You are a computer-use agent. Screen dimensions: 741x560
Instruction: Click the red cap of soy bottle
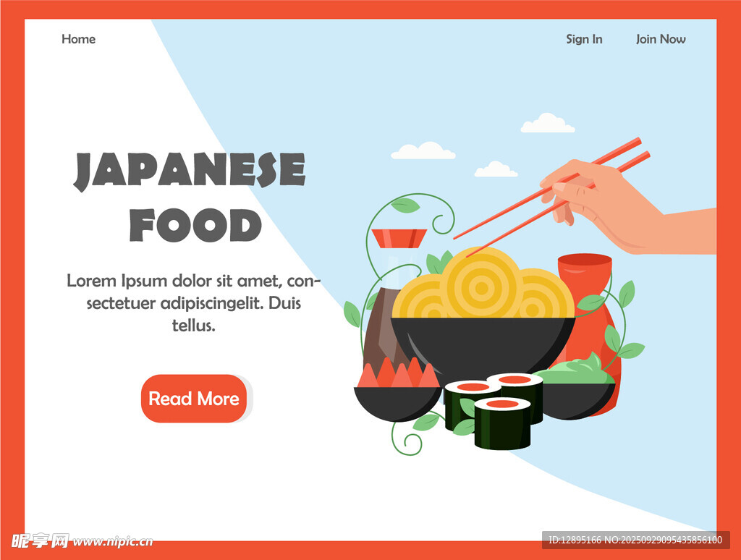tap(399, 238)
